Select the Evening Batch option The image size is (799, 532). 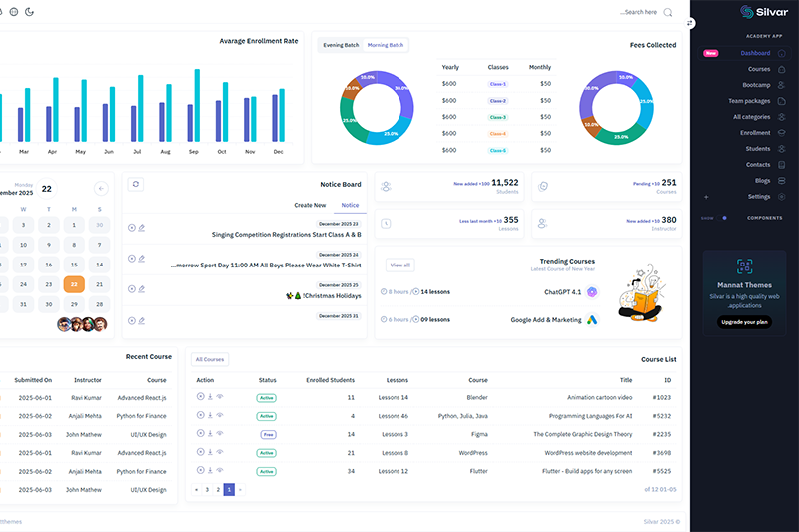340,45
